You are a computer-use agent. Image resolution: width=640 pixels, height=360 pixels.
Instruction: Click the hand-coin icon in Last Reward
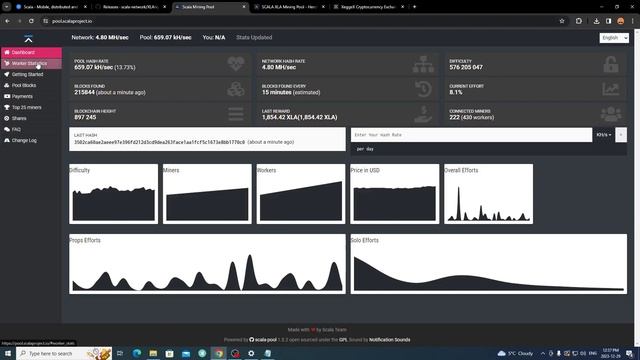coord(423,114)
